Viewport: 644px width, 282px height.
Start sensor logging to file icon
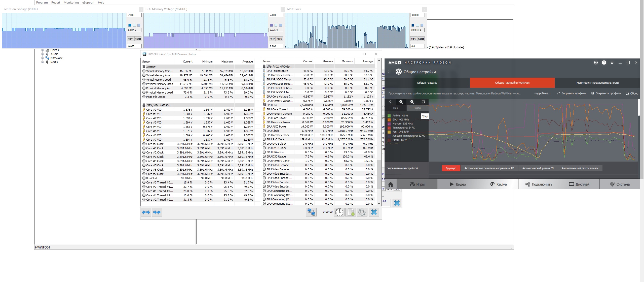(x=351, y=212)
